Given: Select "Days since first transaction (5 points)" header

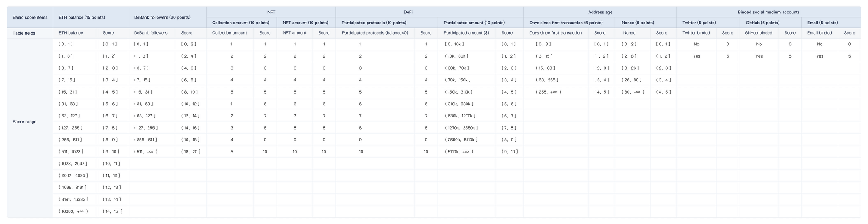Looking at the screenshot, I should (566, 23).
